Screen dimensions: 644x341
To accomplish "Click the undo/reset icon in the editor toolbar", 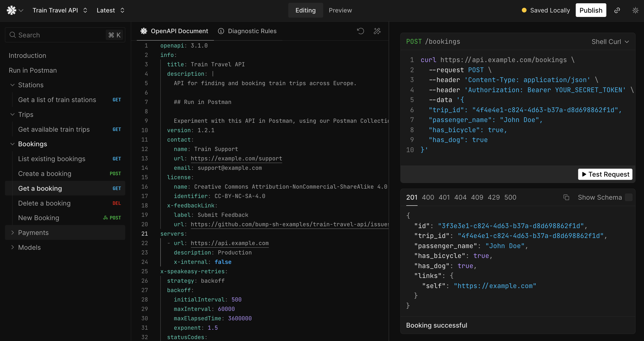I will tap(360, 31).
